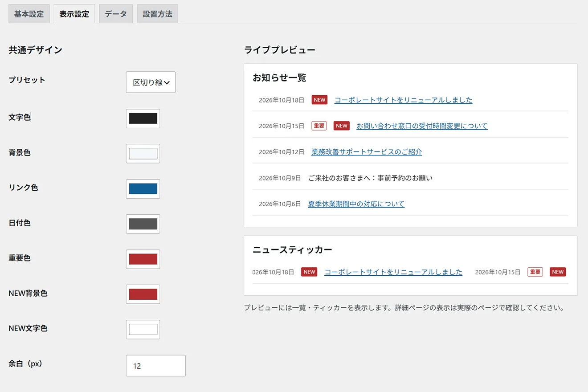Click the 余白（px） label
This screenshot has width=588, height=392.
[x=25, y=363]
